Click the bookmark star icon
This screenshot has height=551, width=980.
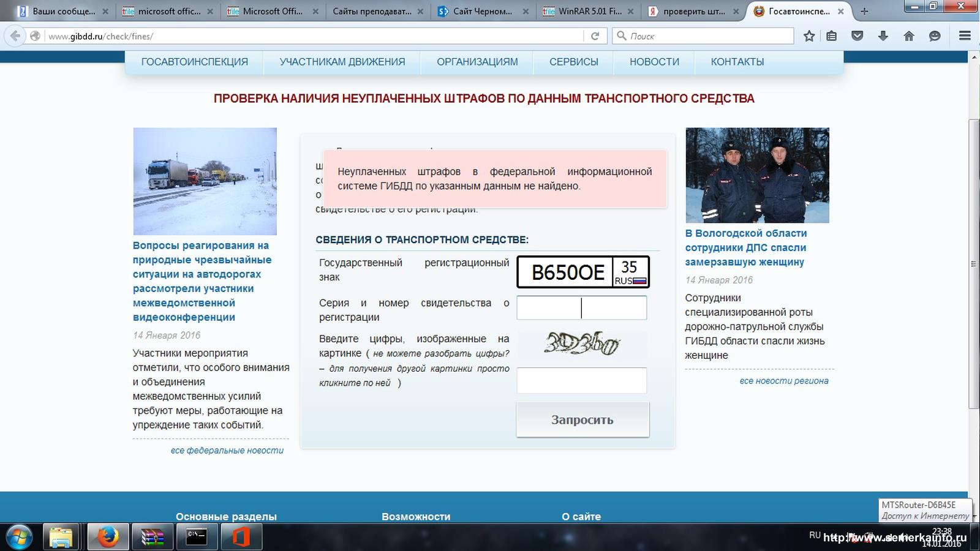click(x=809, y=36)
